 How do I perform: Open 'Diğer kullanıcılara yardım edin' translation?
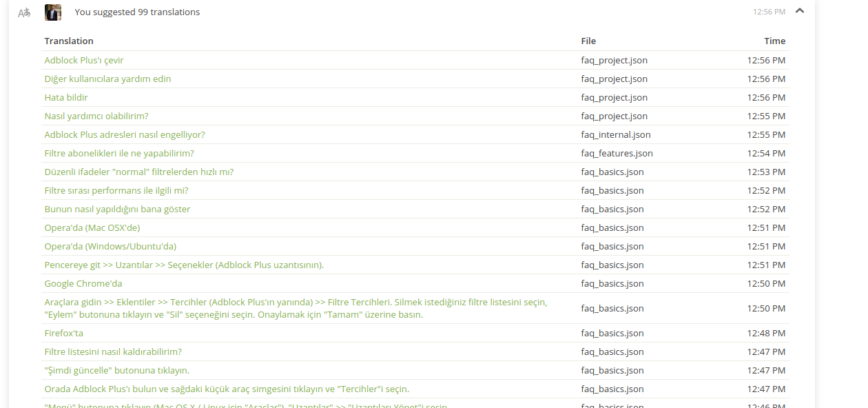click(107, 79)
